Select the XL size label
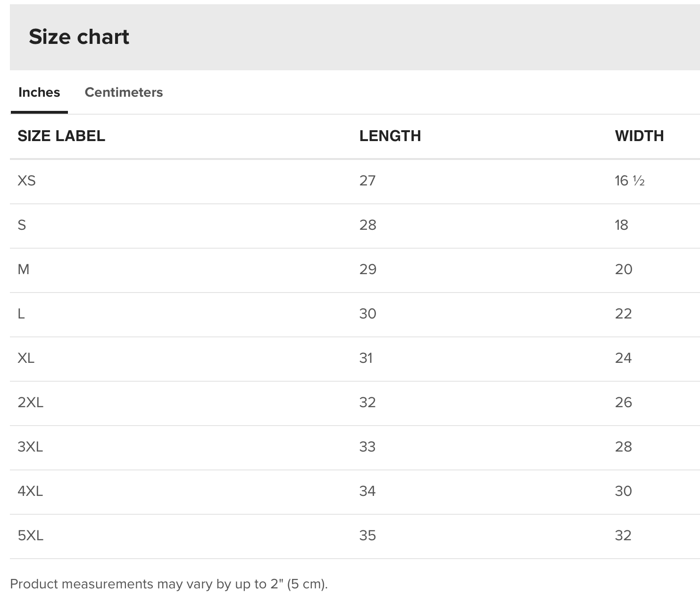 pyautogui.click(x=26, y=358)
